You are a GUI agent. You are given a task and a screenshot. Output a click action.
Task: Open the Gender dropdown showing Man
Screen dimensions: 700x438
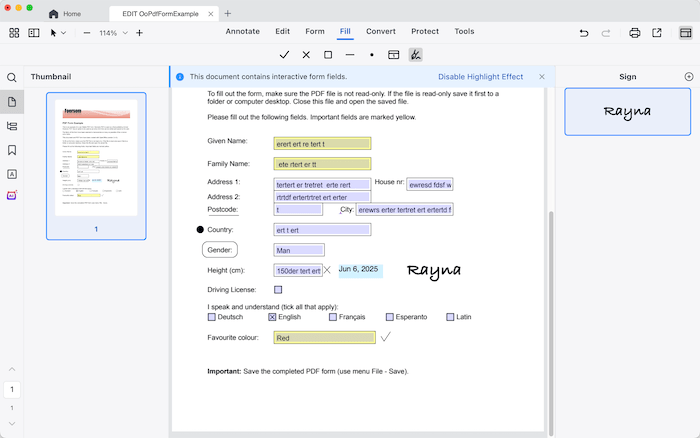point(298,250)
